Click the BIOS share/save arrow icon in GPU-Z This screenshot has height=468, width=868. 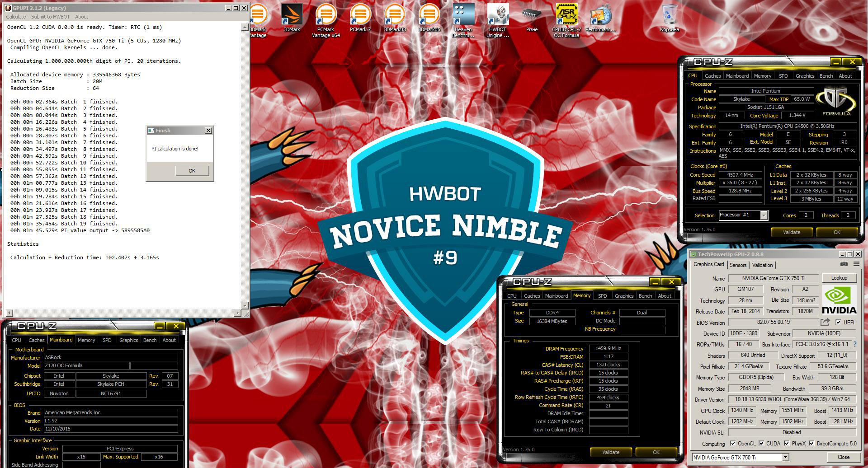tap(825, 322)
